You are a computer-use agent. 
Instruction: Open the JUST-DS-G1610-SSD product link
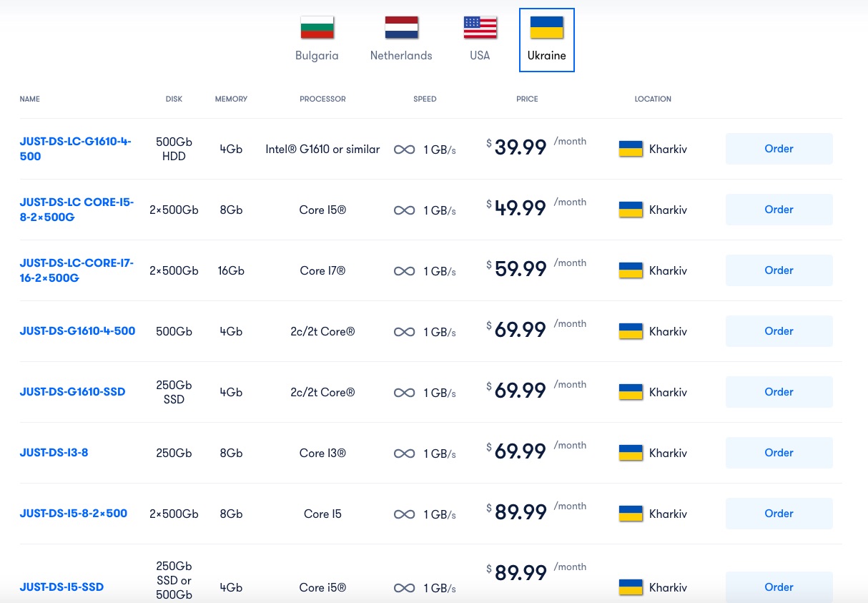pyautogui.click(x=72, y=392)
